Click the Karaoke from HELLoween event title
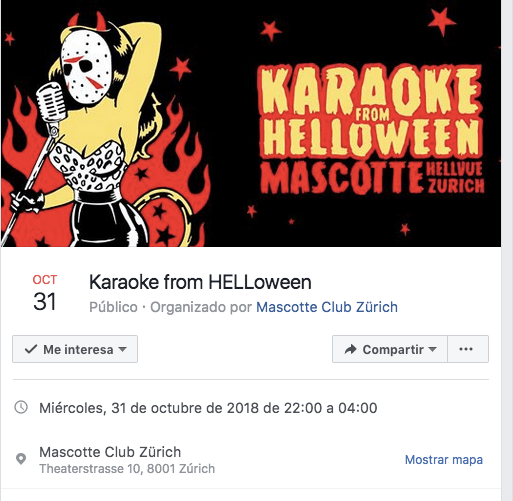 click(x=200, y=282)
